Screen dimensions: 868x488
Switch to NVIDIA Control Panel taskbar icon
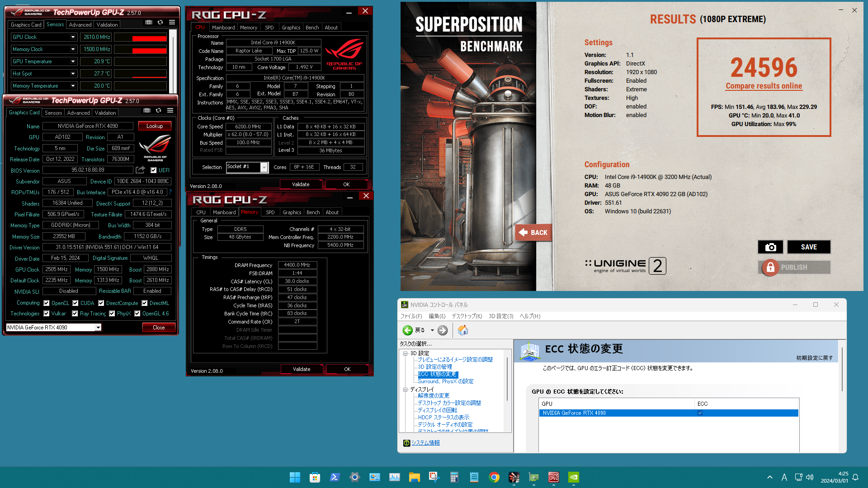click(573, 477)
